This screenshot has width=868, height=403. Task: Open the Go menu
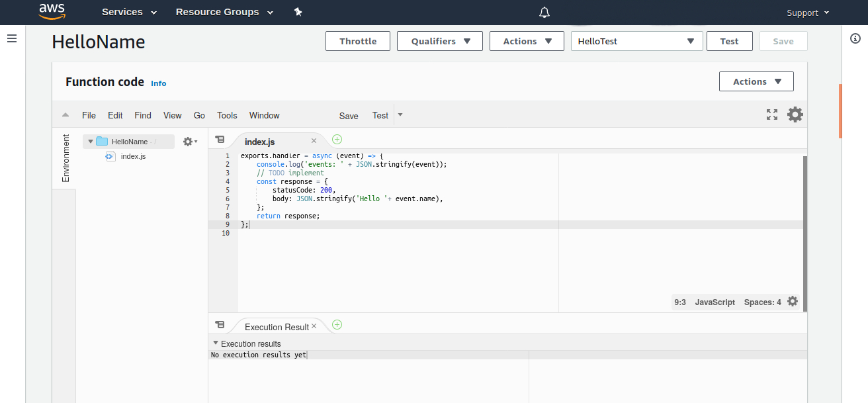pos(199,115)
